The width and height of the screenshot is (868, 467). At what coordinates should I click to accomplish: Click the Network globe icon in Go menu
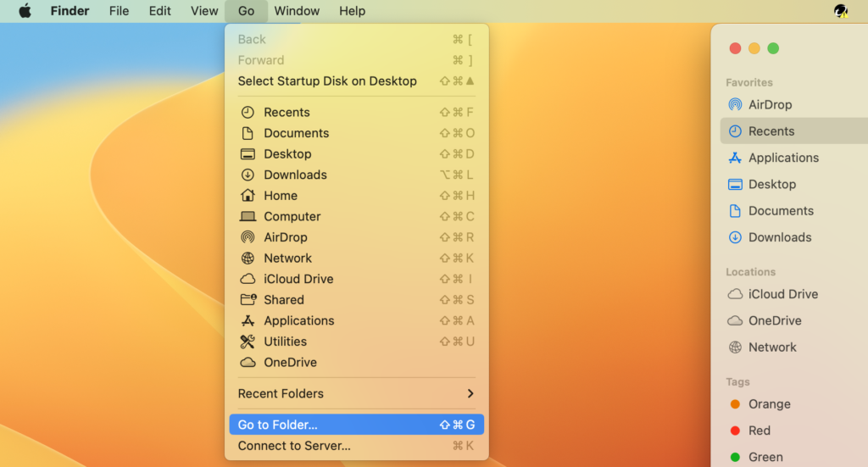[248, 259]
